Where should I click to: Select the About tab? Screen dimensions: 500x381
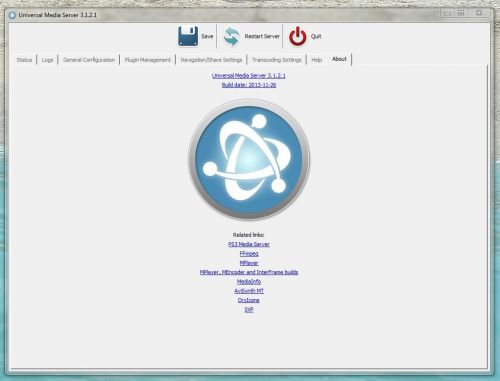point(339,59)
